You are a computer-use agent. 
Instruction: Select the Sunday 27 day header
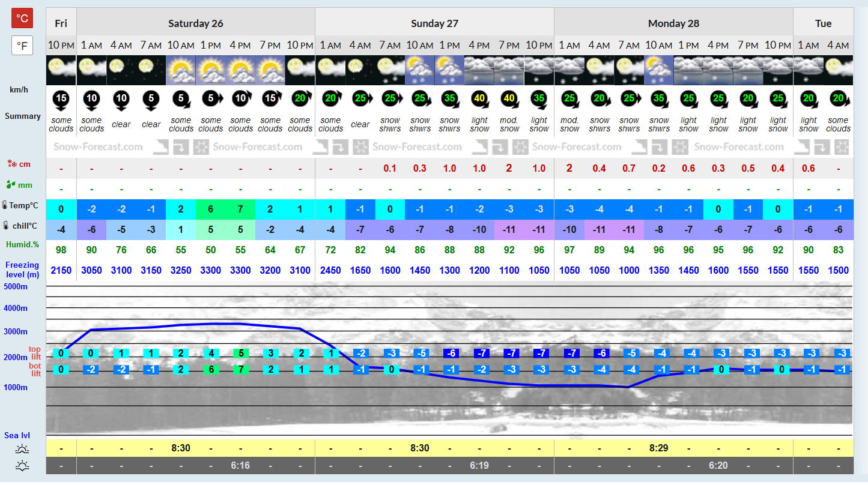(435, 23)
